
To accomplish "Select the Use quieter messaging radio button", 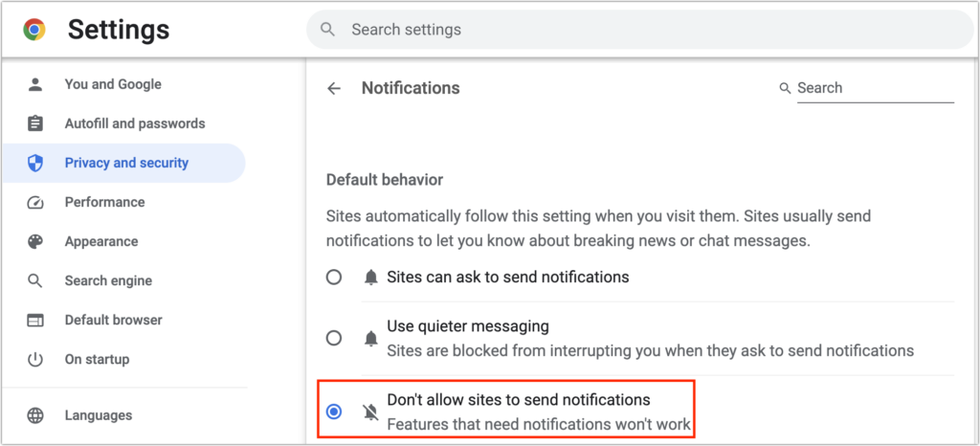I will pos(334,338).
